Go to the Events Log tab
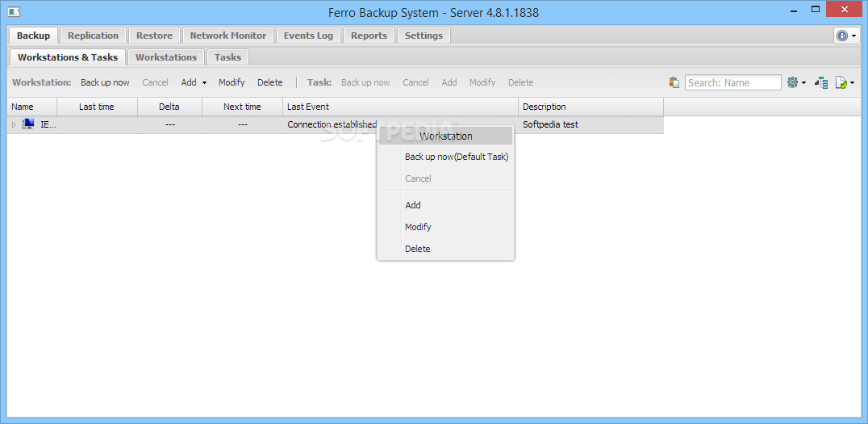 tap(308, 36)
